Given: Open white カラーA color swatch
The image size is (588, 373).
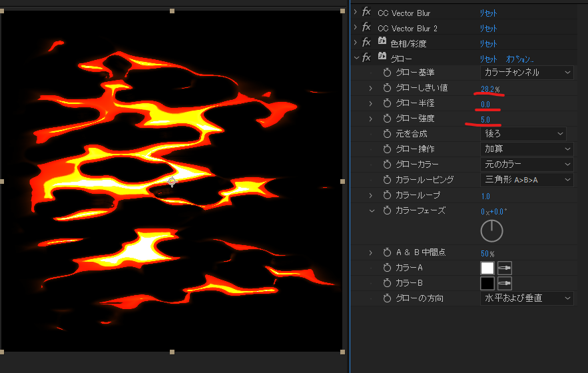Looking at the screenshot, I should [x=487, y=268].
